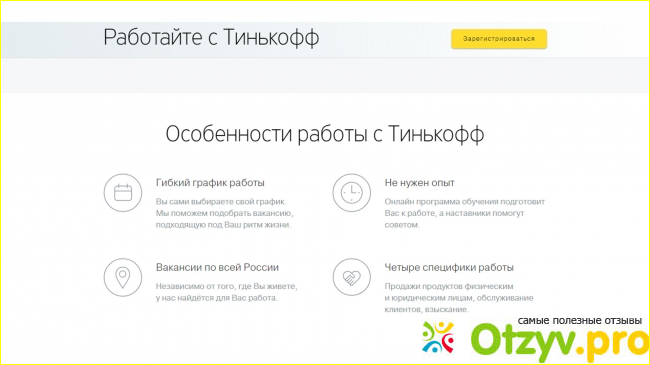Click the Otzyv.pro colorful people logo icon
The image size is (650, 365).
point(438,337)
